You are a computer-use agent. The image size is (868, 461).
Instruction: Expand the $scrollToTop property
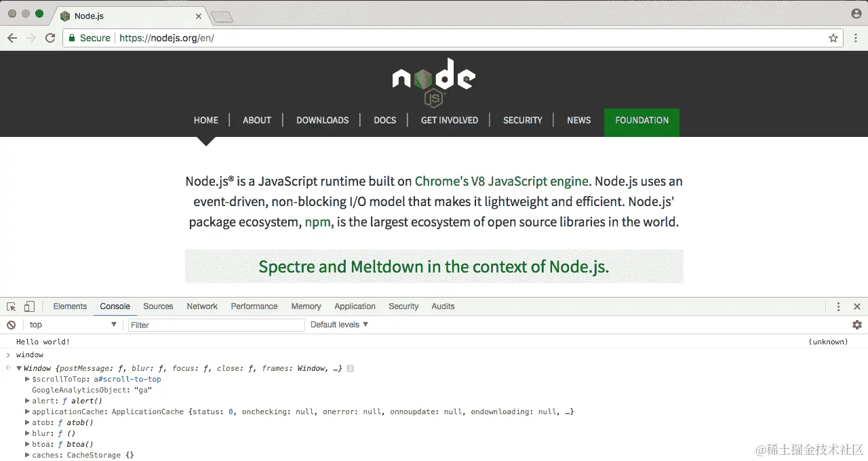[27, 380]
